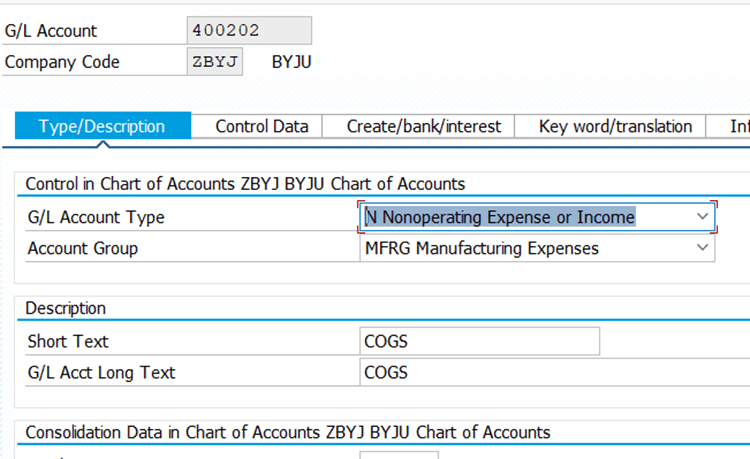Open the Key word/translation tab
Screen dimensions: 750x459
coord(614,126)
